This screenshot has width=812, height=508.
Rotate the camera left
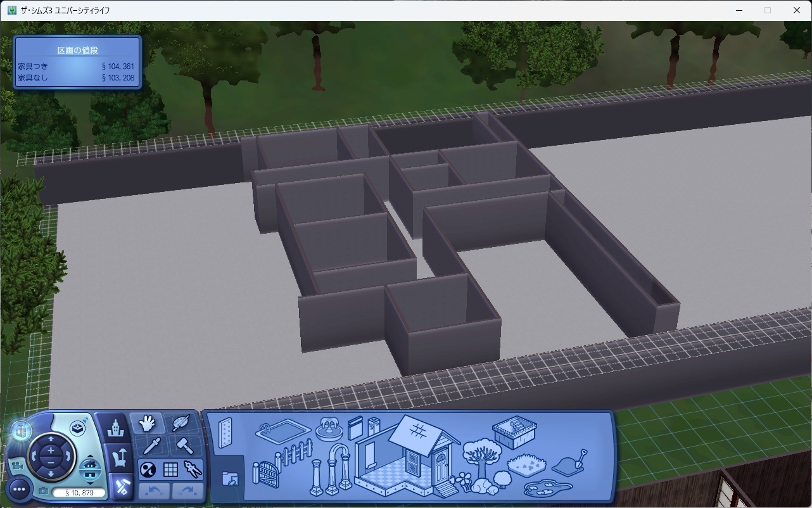point(34,457)
